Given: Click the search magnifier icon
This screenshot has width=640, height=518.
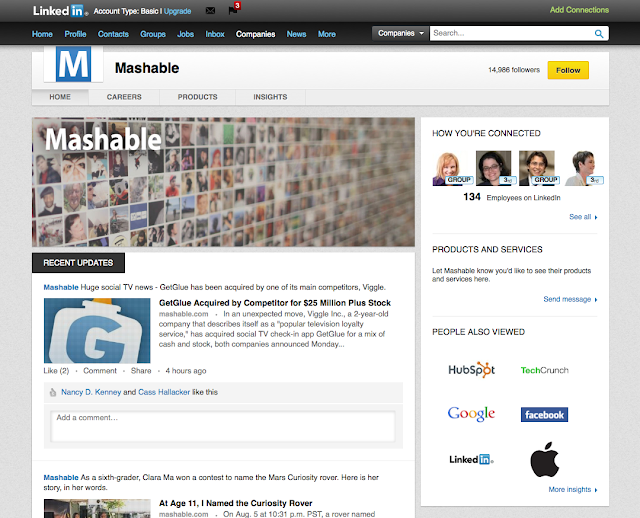Looking at the screenshot, I should pyautogui.click(x=599, y=33).
